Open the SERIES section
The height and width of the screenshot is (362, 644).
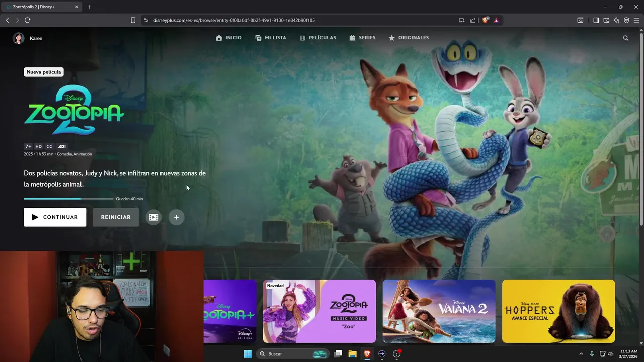362,38
